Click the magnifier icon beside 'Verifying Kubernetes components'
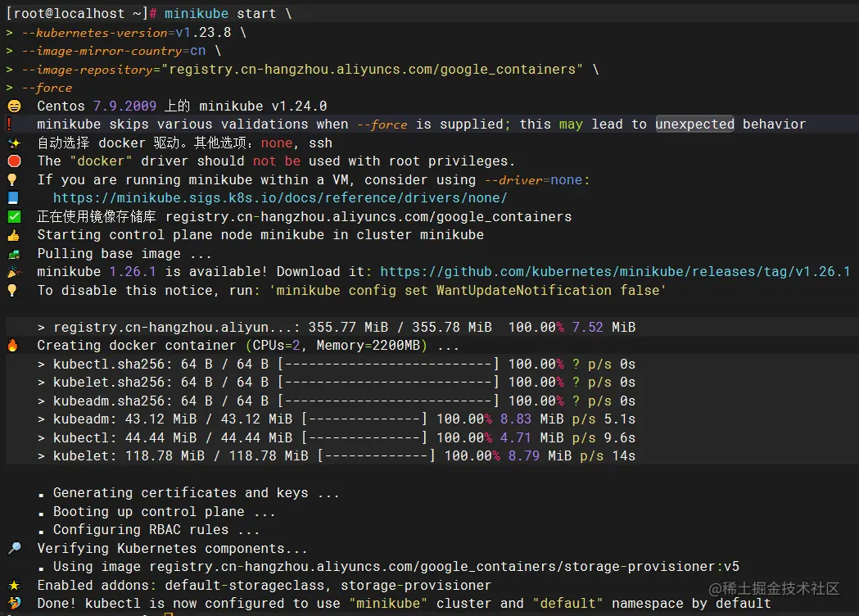859x616 pixels. pyautogui.click(x=15, y=548)
